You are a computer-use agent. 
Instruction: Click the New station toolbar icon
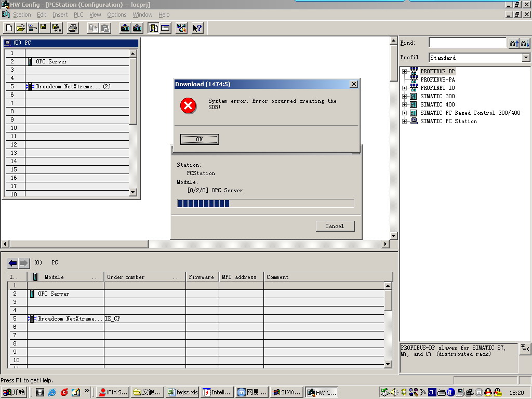point(9,28)
